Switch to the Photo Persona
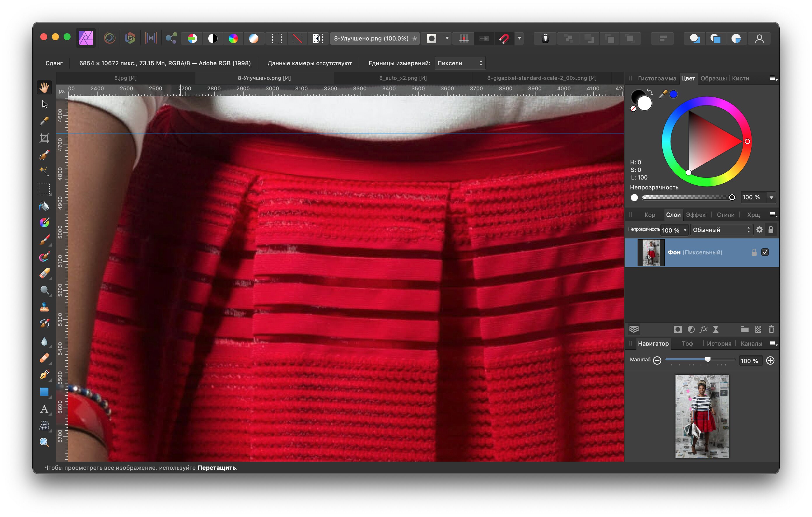 tap(86, 38)
